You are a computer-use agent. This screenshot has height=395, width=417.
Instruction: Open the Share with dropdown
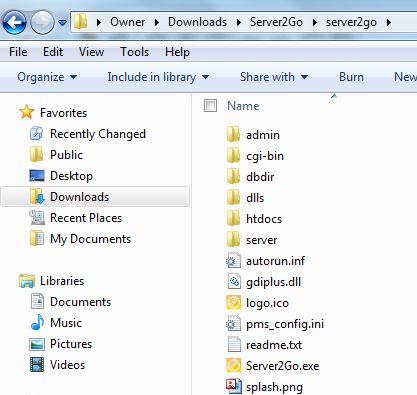pos(274,77)
